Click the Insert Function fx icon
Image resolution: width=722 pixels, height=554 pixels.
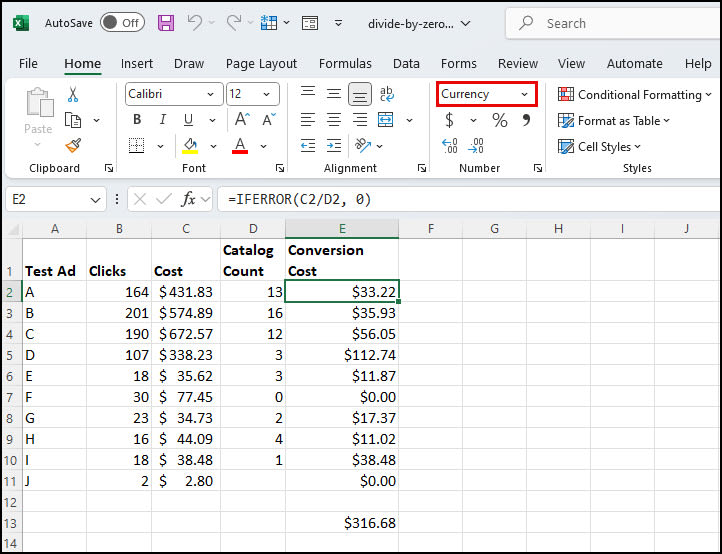coord(188,199)
